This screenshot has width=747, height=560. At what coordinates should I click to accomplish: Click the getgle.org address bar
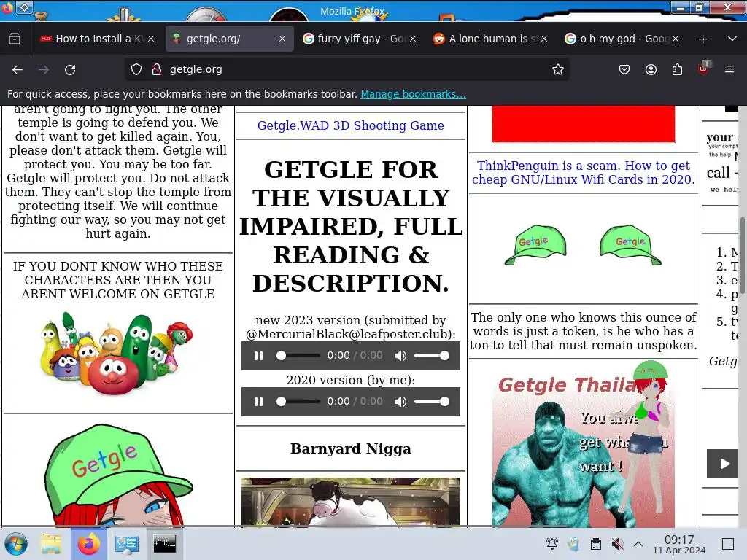click(348, 69)
